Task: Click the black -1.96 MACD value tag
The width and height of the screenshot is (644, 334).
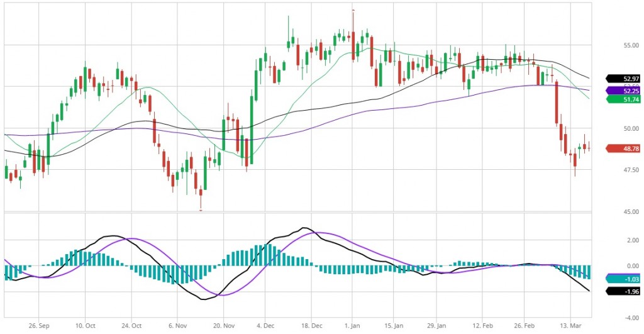Action: (x=623, y=291)
